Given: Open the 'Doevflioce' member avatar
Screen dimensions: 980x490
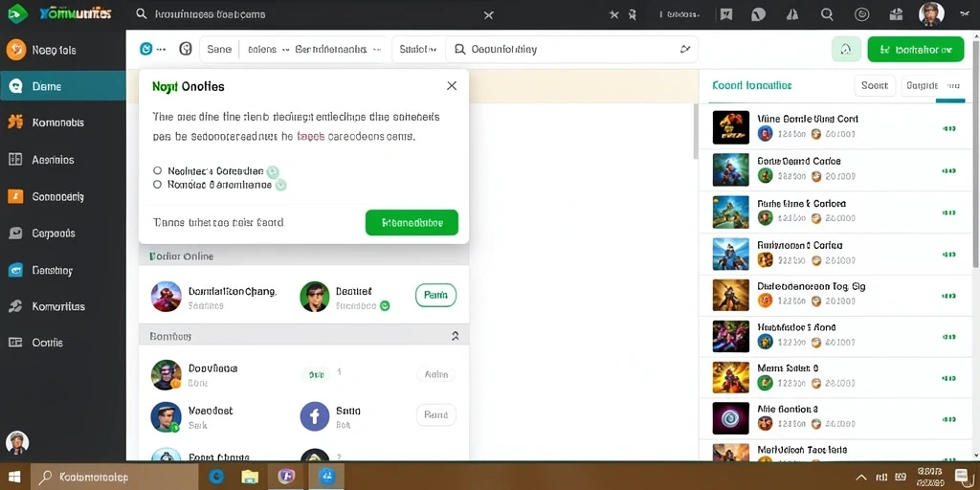Looking at the screenshot, I should (x=167, y=375).
